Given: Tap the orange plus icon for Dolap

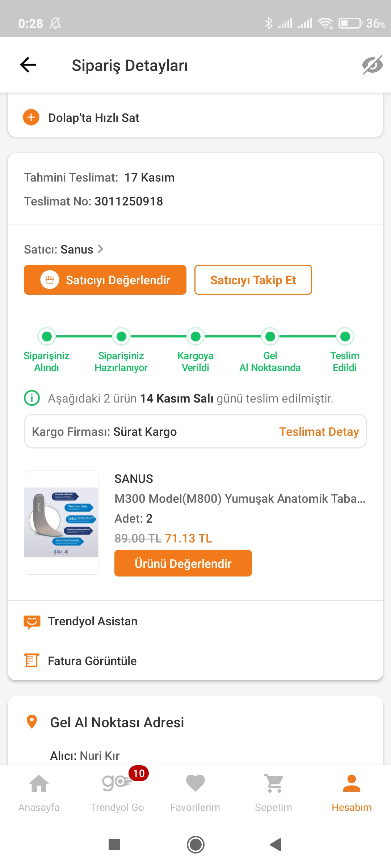Looking at the screenshot, I should pyautogui.click(x=31, y=118).
